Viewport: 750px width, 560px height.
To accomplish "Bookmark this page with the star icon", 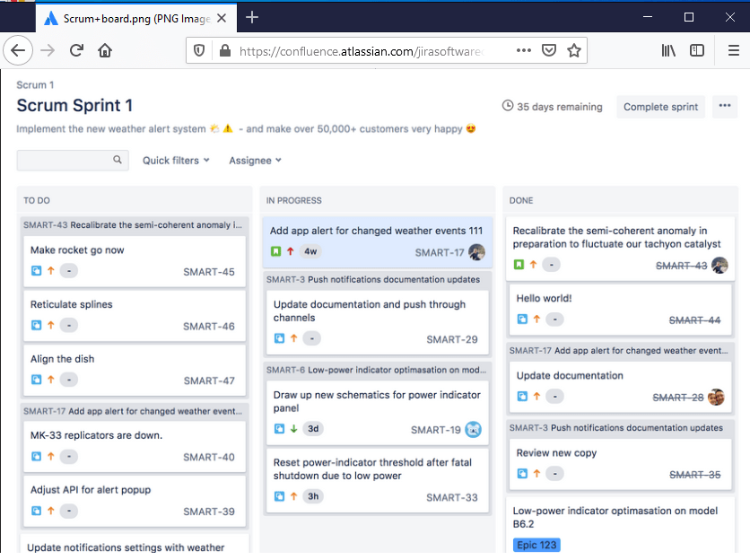I will coord(574,50).
